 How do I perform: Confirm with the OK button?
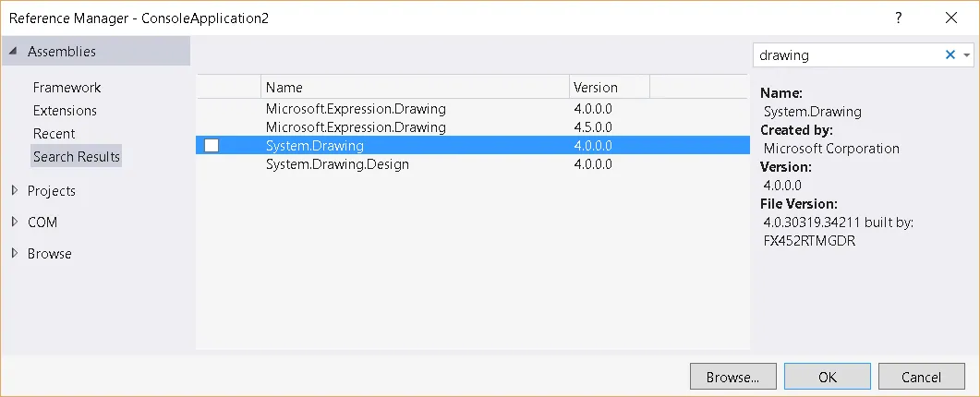(x=827, y=377)
